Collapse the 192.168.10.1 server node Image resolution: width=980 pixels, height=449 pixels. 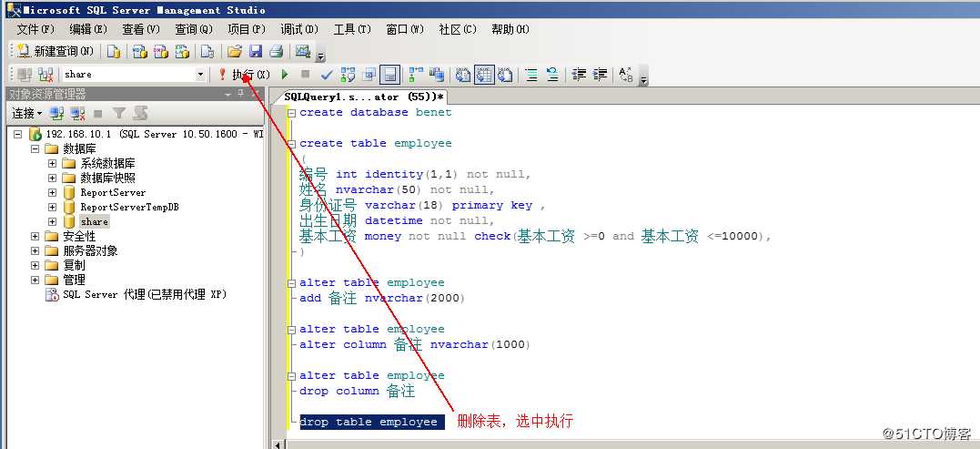[17, 135]
